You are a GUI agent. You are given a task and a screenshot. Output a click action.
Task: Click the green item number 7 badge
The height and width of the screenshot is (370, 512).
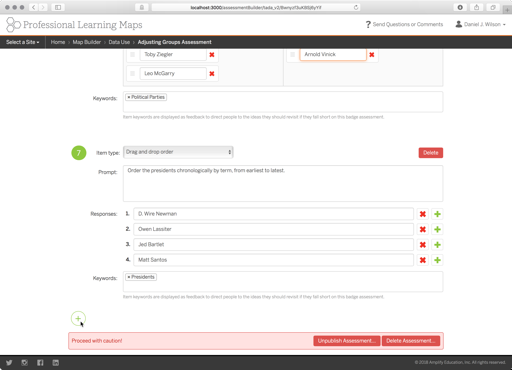[79, 153]
